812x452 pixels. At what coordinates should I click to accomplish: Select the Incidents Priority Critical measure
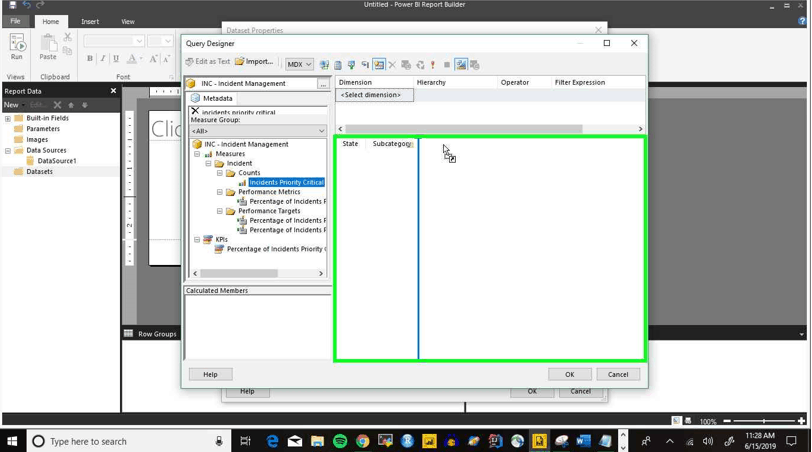point(286,183)
